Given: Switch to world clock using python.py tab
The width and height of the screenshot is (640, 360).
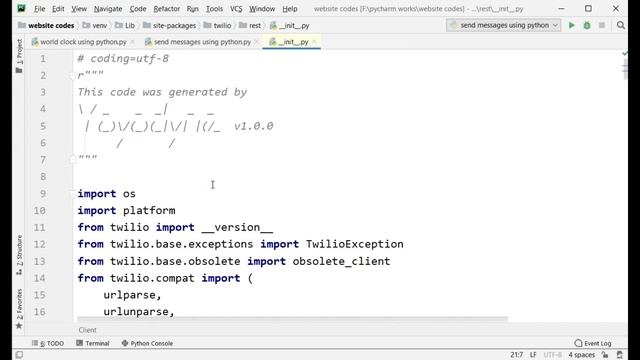Looking at the screenshot, I should tap(83, 42).
